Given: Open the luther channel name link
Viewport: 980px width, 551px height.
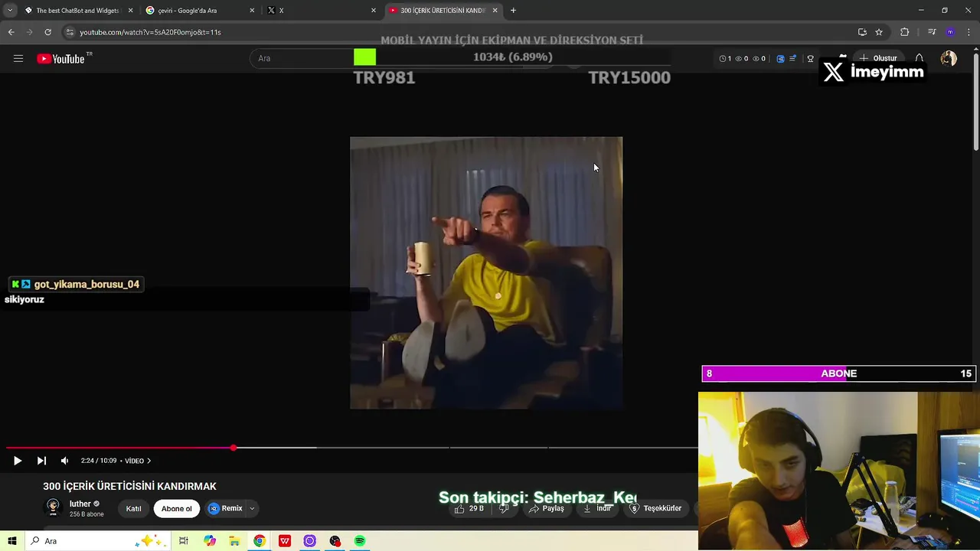Looking at the screenshot, I should coord(80,504).
